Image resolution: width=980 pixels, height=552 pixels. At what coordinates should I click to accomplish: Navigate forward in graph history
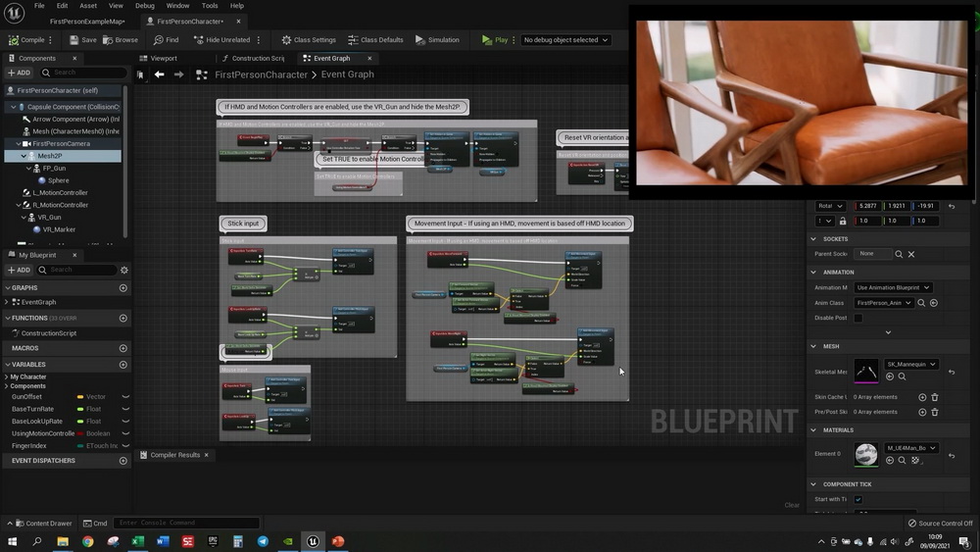[x=178, y=75]
